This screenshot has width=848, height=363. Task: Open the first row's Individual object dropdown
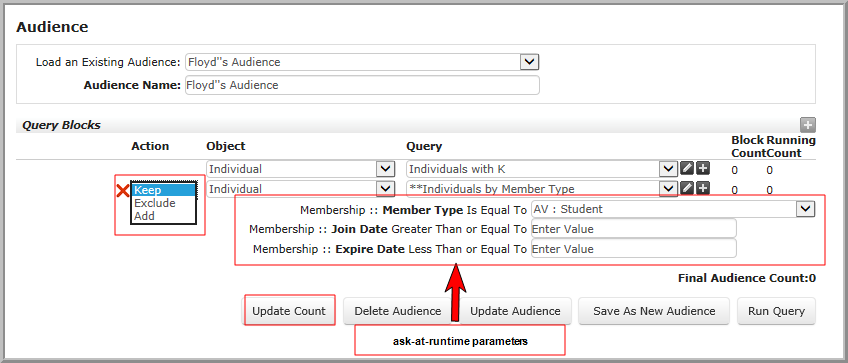(385, 169)
